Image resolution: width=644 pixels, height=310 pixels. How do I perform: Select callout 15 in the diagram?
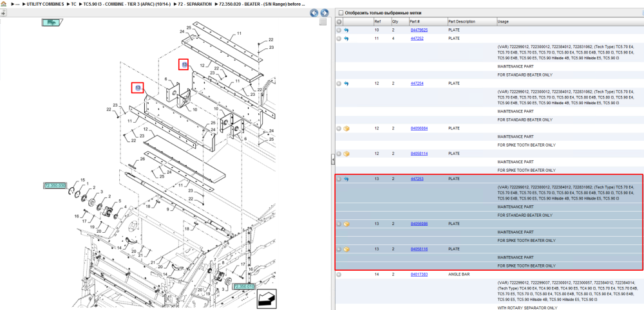click(x=82, y=181)
